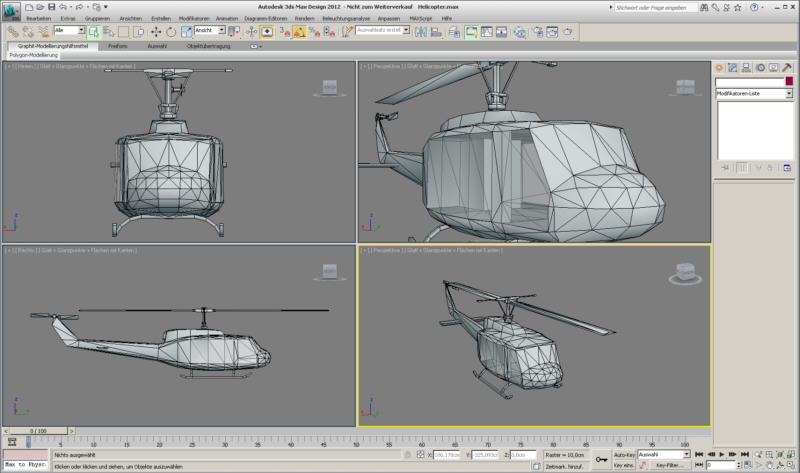Switch to the Freiform ribbon tab
The width and height of the screenshot is (800, 473).
point(118,46)
